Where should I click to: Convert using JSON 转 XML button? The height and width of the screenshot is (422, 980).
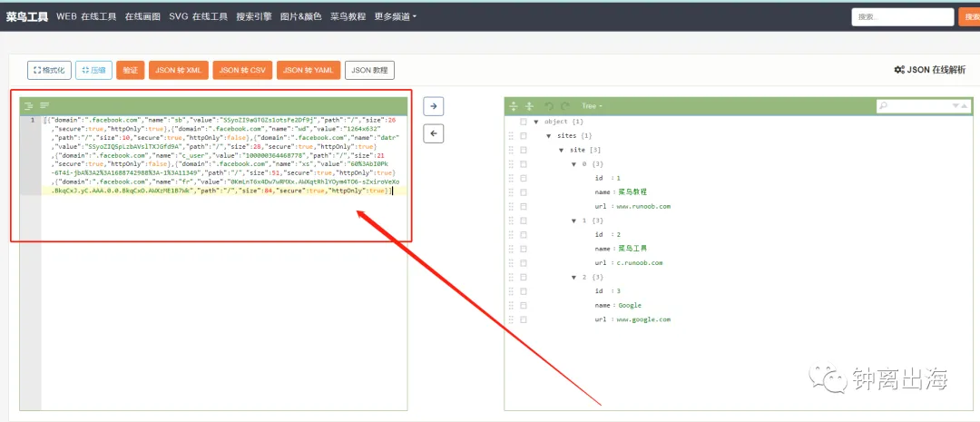[178, 70]
